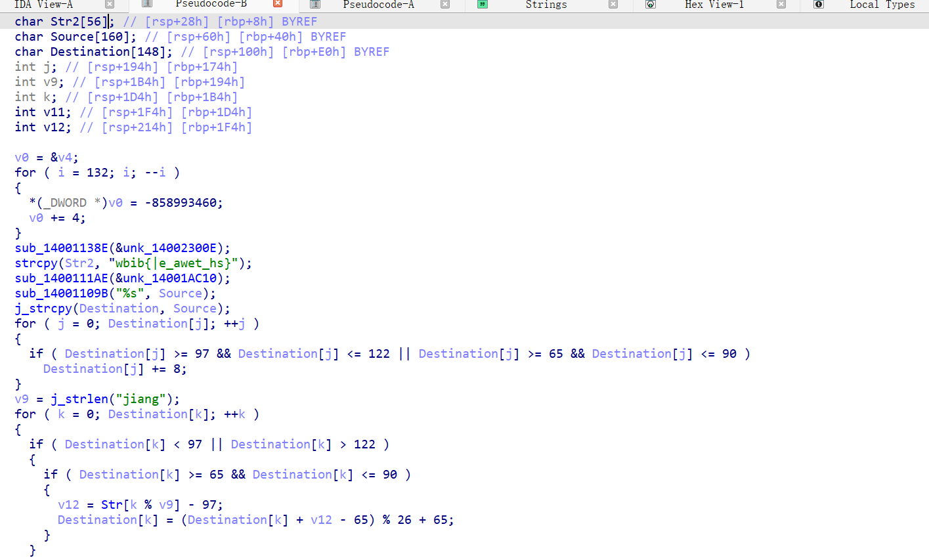Click the "v0 = &v4;" assignment line
The image size is (929, 560).
point(47,158)
